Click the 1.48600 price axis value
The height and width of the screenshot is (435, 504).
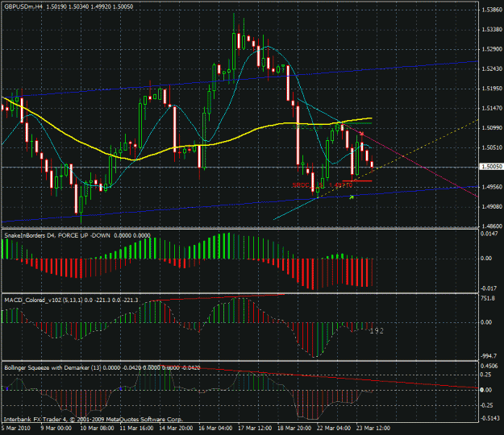click(492, 226)
